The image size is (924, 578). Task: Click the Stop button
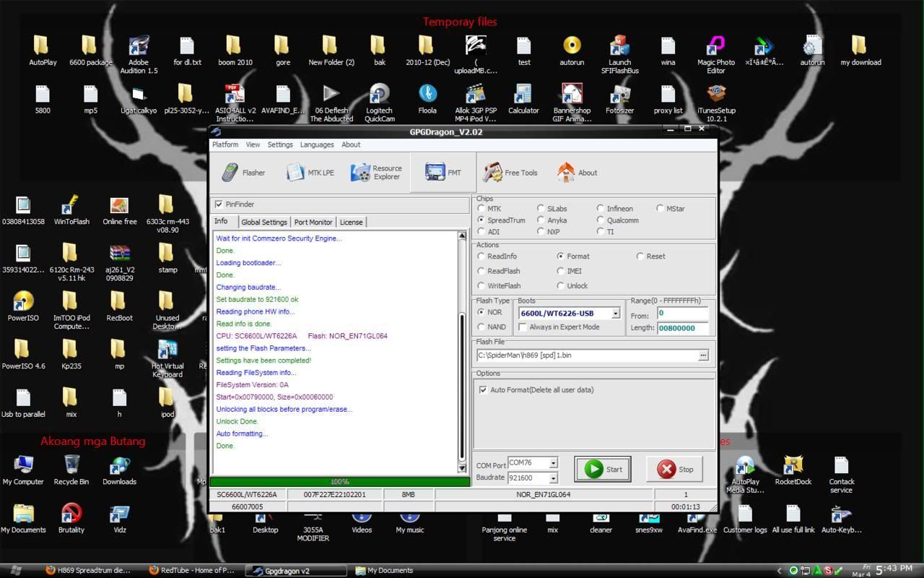(675, 469)
